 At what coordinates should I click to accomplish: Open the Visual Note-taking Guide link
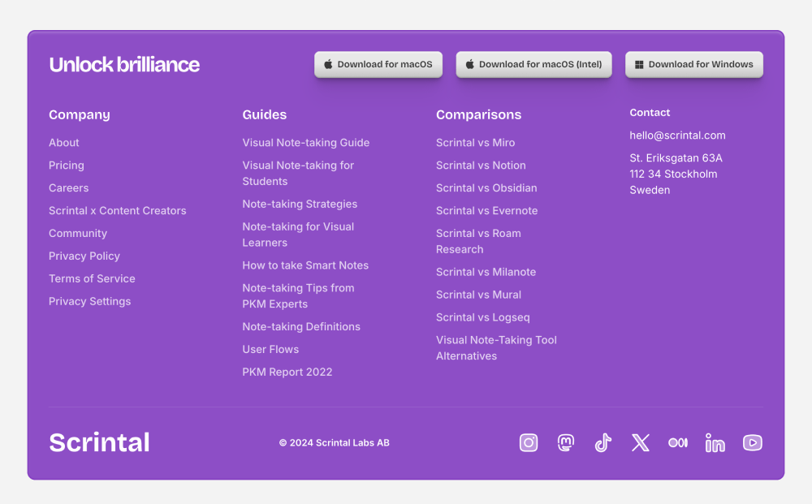[306, 142]
